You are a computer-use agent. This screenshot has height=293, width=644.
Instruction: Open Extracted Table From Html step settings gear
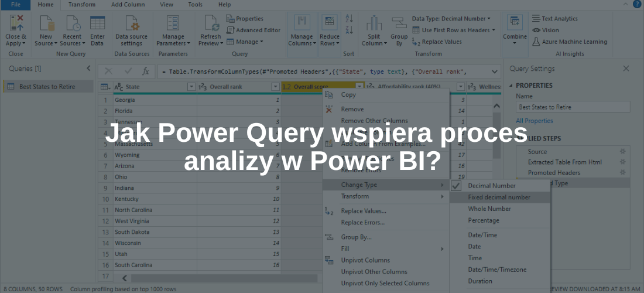[x=623, y=162]
